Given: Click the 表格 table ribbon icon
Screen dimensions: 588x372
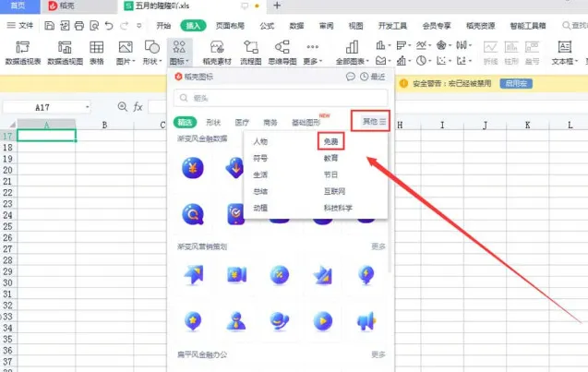Looking at the screenshot, I should (96, 53).
